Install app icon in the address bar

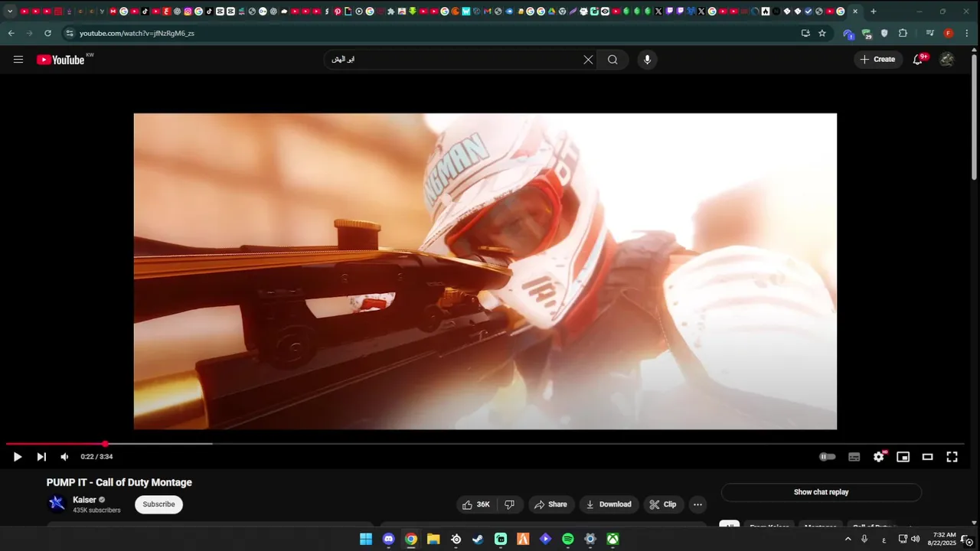(805, 34)
